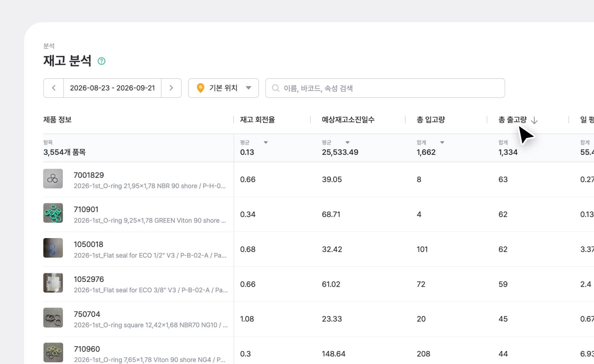The image size is (594, 364).
Task: Open the 재고 회전율 평균 aggregate dropdown
Action: pos(266,143)
